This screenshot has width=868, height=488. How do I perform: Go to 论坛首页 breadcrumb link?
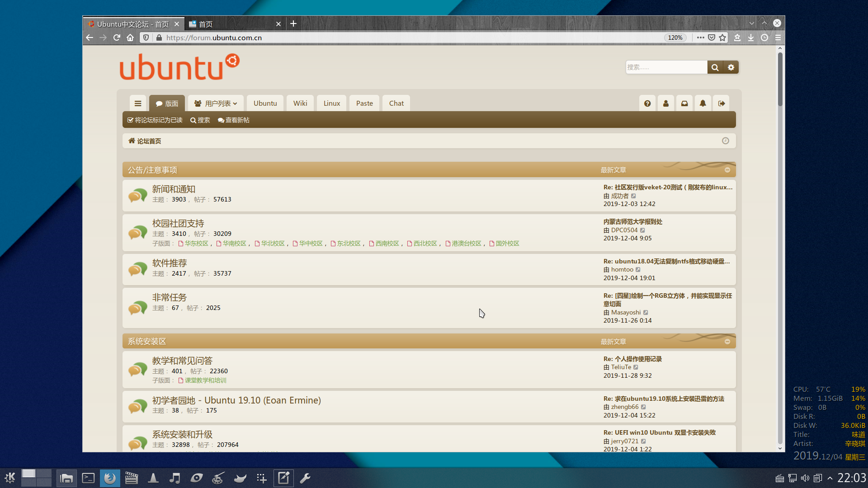pos(149,141)
